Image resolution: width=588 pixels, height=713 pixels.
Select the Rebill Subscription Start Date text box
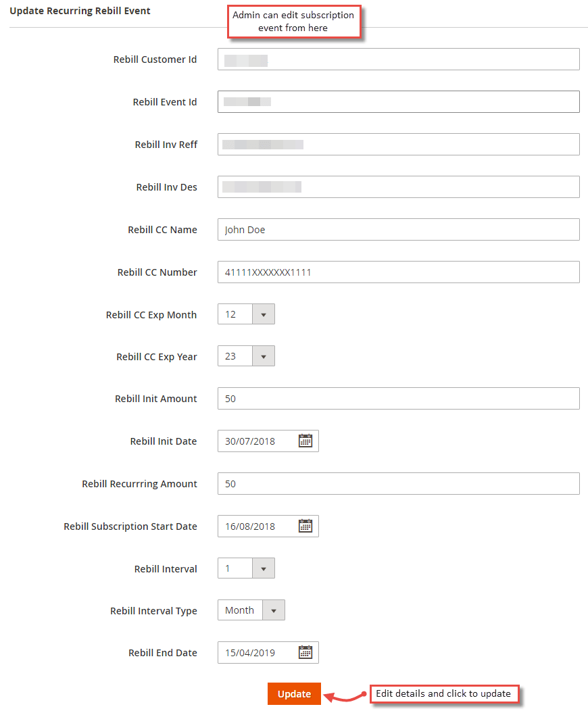coord(257,526)
